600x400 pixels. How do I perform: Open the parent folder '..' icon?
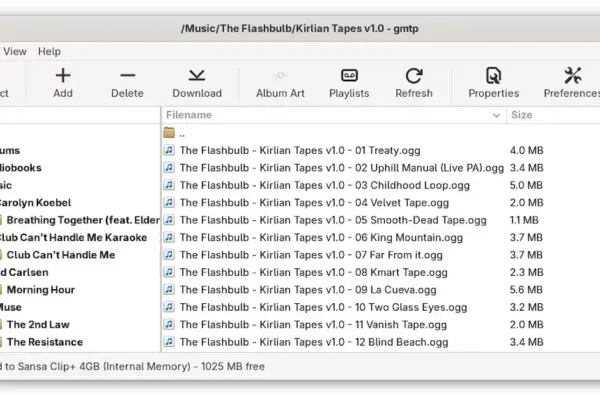169,132
